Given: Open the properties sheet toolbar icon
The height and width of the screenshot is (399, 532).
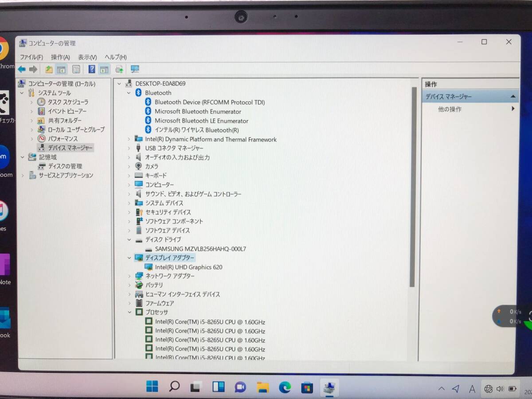Looking at the screenshot, I should (x=76, y=69).
